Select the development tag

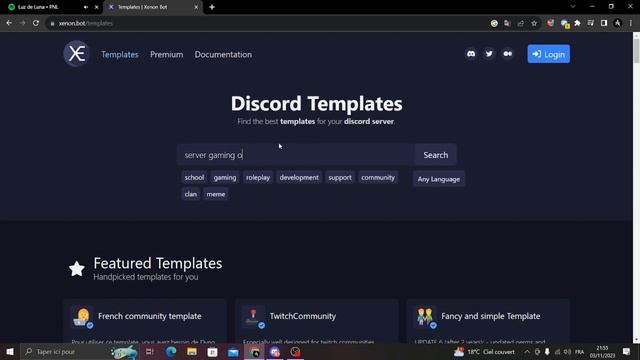(299, 178)
